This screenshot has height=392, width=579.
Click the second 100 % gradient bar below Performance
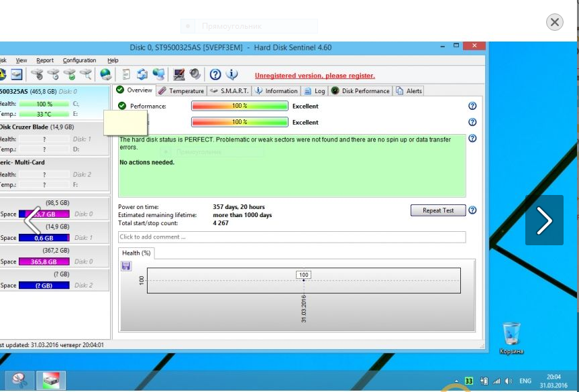click(x=240, y=122)
